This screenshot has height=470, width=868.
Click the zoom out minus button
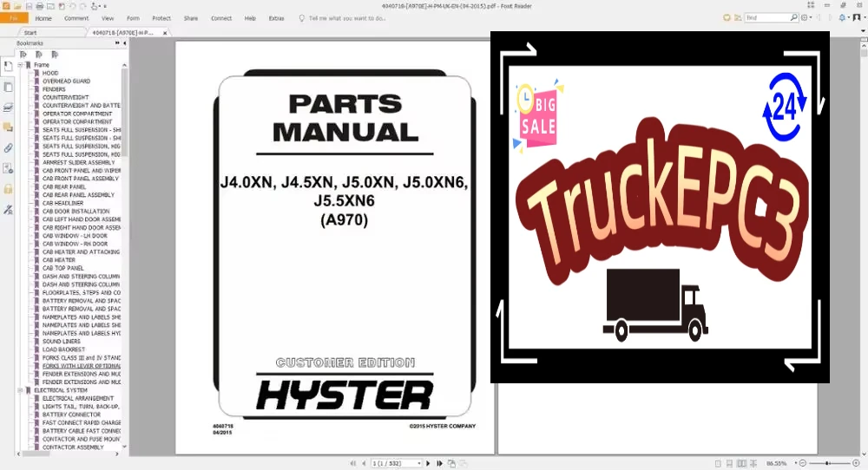coord(803,463)
